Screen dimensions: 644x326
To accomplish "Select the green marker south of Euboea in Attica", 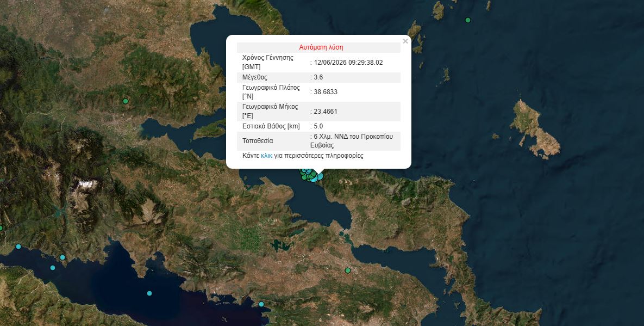I will (348, 270).
